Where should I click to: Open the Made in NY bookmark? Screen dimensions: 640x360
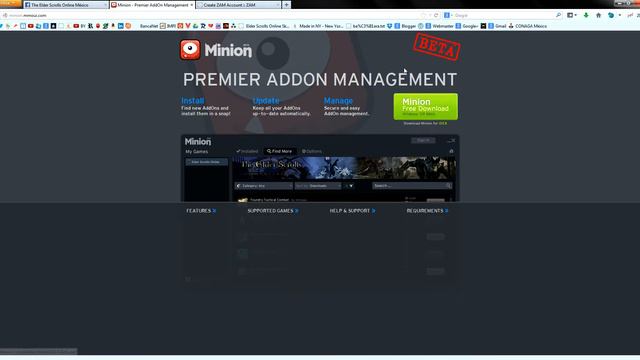(x=318, y=26)
